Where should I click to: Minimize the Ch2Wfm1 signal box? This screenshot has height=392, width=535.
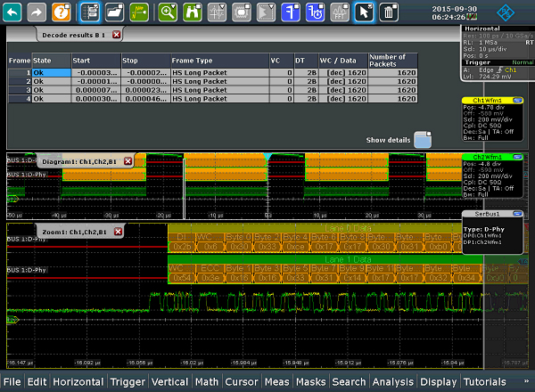(x=517, y=157)
